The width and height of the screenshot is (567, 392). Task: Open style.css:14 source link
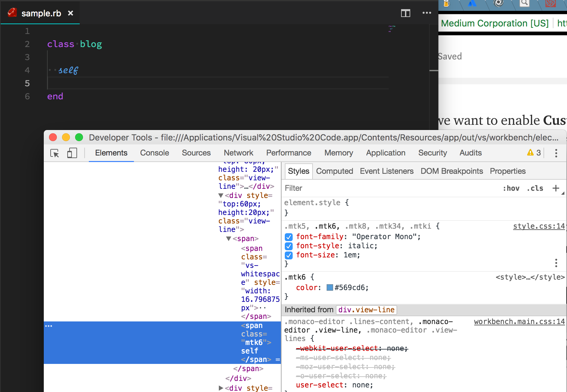539,226
